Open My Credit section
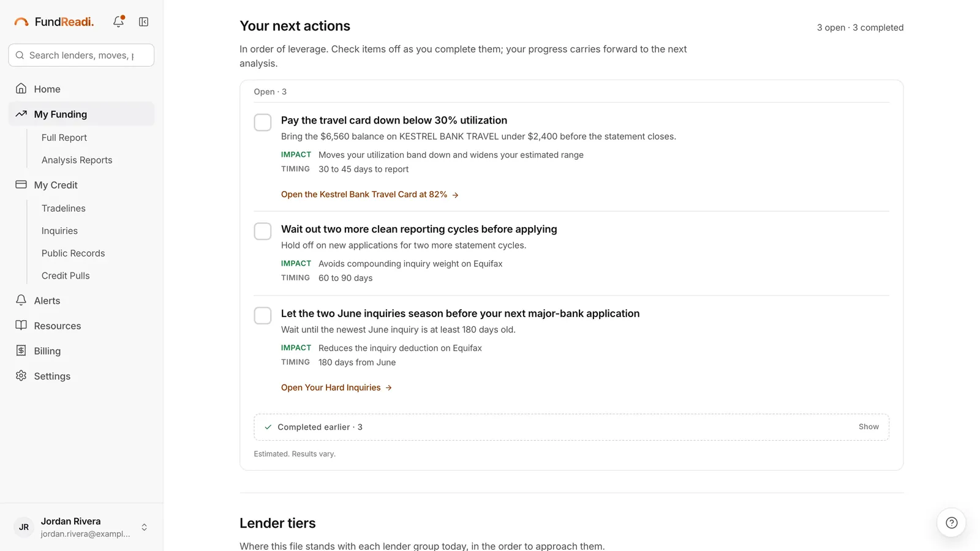Screen dimensions: 980x551 pos(81,185)
